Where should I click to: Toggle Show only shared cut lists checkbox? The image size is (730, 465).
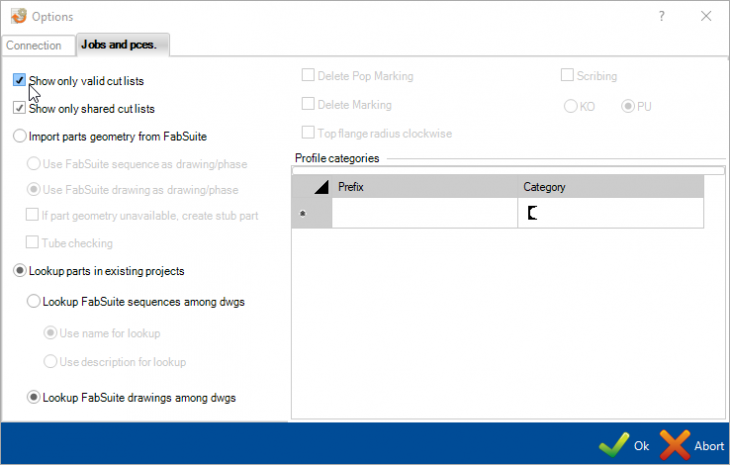pos(20,108)
